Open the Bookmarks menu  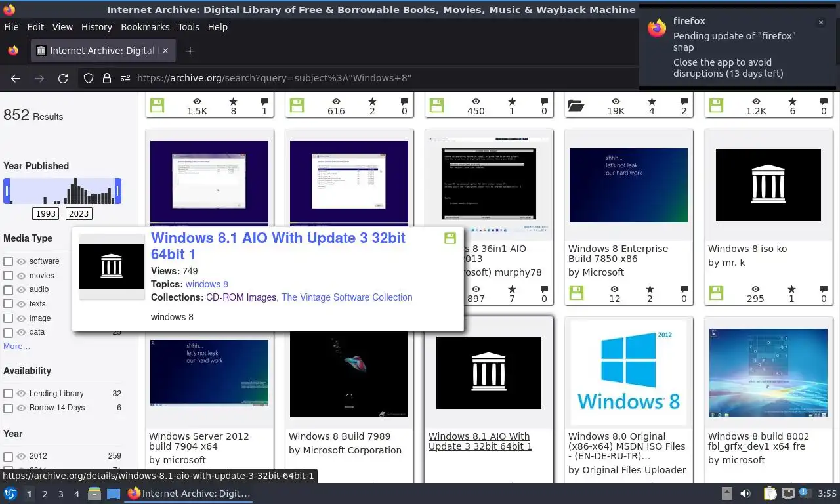tap(145, 27)
